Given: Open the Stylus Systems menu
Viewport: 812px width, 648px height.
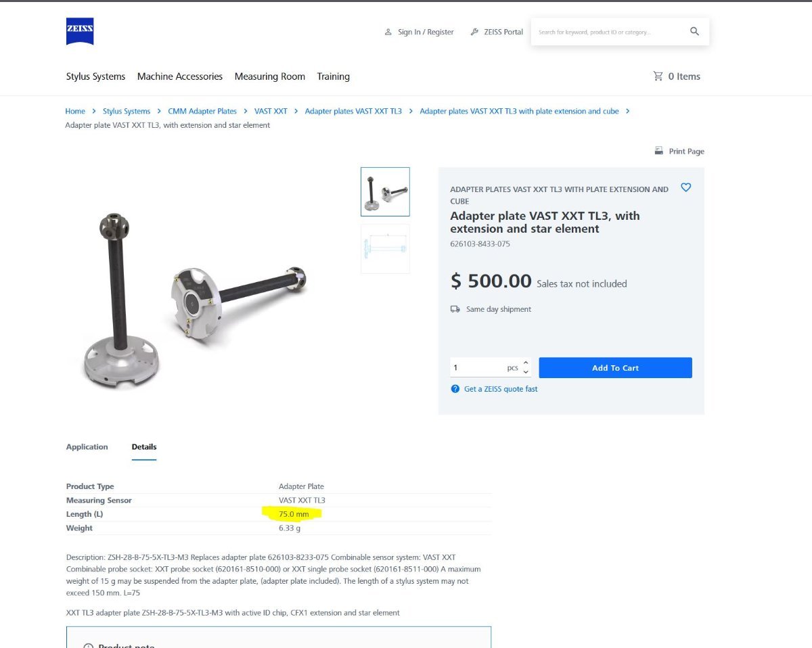Looking at the screenshot, I should point(95,76).
